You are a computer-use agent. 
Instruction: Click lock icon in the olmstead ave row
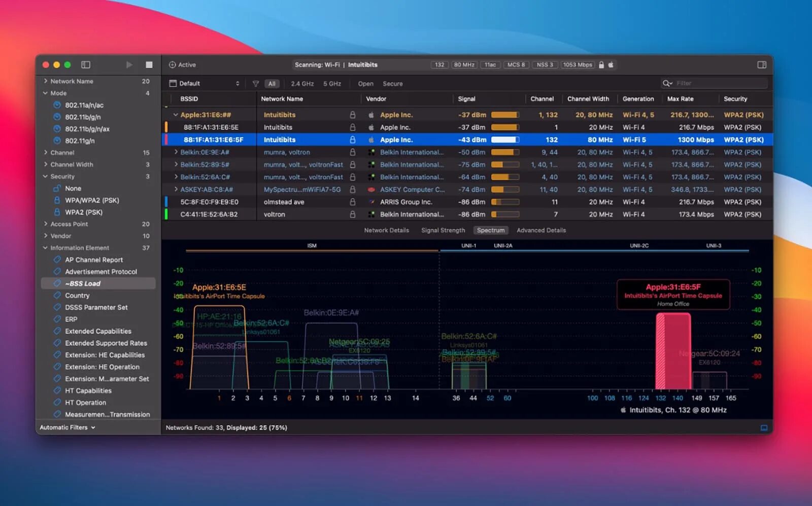pos(352,202)
